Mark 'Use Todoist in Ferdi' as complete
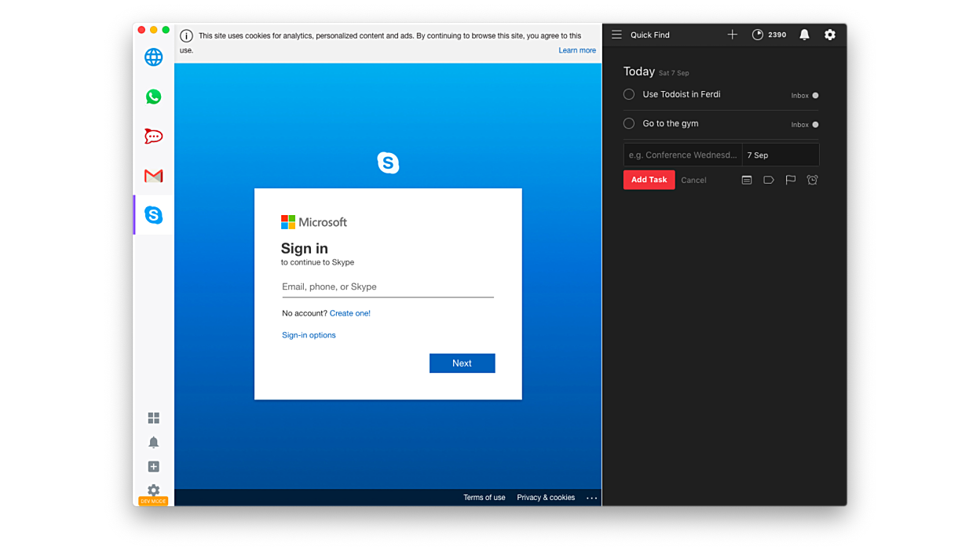Image resolution: width=980 pixels, height=551 pixels. click(x=629, y=94)
